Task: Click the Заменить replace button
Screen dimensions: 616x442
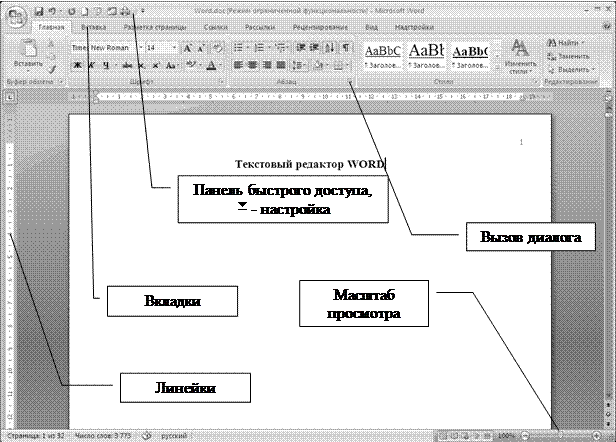Action: tap(568, 56)
